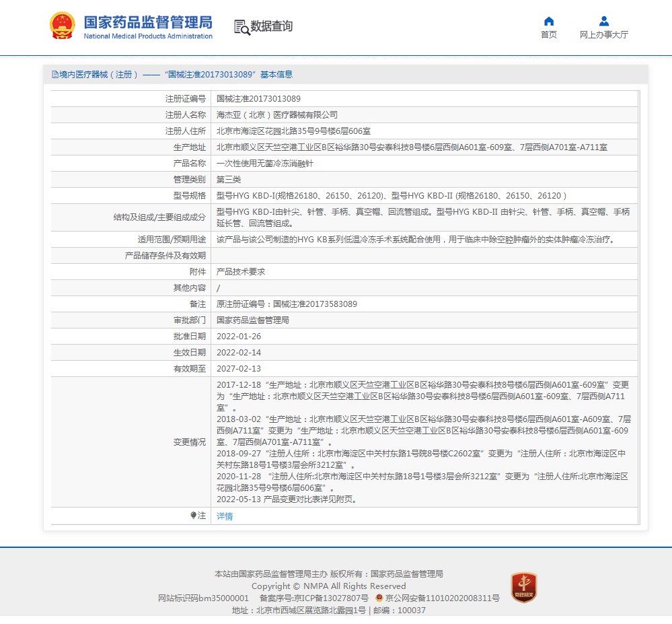
Task: Select the 注册人住所 address value
Action: (293, 131)
